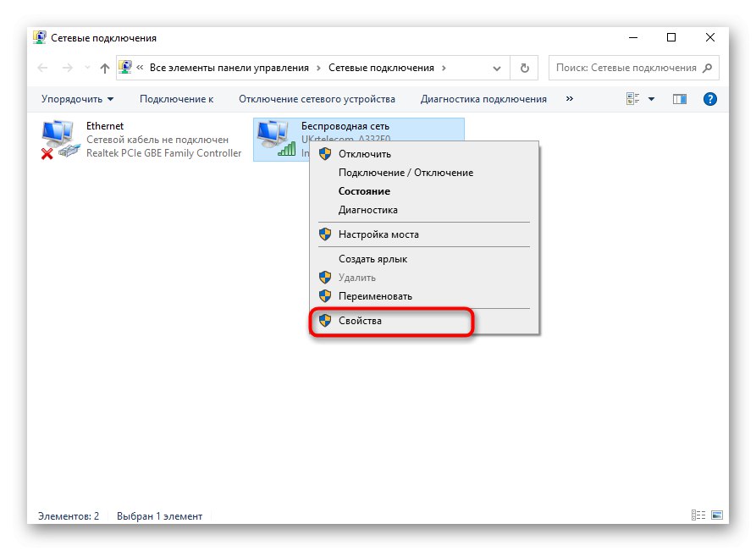Switch to large icons view in status bar
This screenshot has width=756, height=551.
click(717, 515)
